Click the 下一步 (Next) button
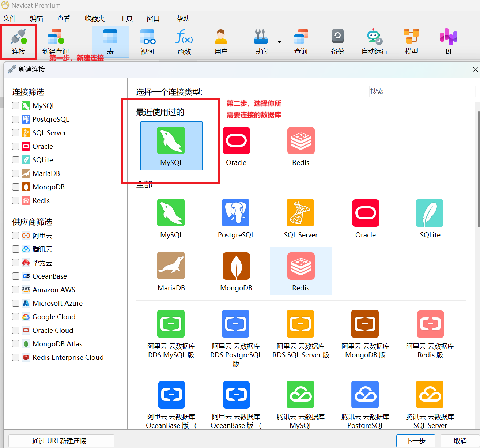 [416, 441]
